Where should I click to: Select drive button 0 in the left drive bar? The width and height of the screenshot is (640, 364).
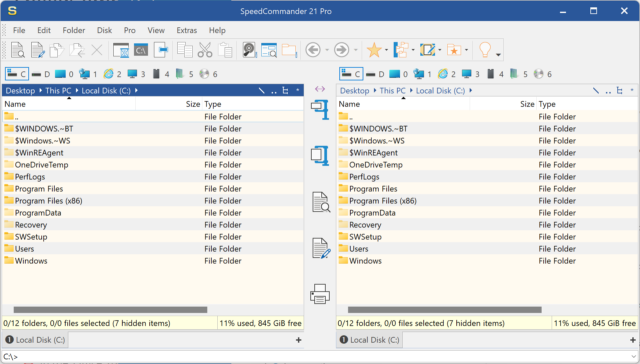click(x=64, y=74)
